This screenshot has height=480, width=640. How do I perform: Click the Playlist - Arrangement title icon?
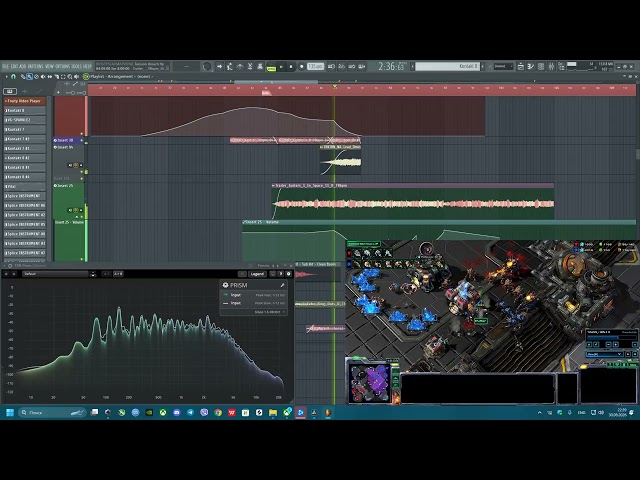86,76
